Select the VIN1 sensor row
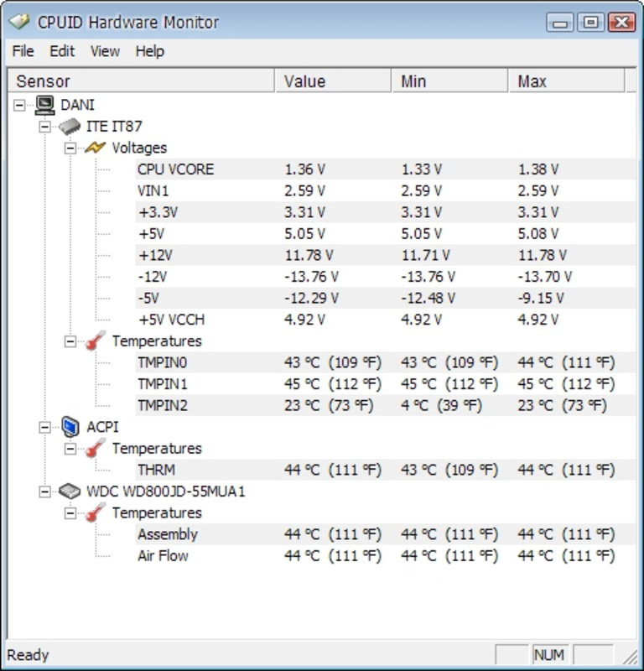Viewport: 644px width, 671px height. pyautogui.click(x=385, y=191)
